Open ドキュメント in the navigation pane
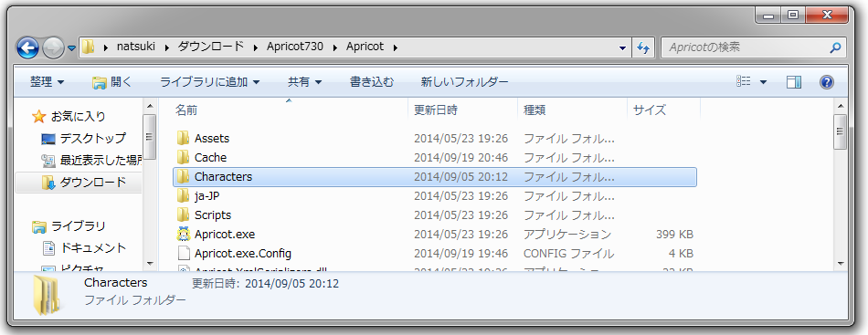The image size is (868, 335). [93, 247]
